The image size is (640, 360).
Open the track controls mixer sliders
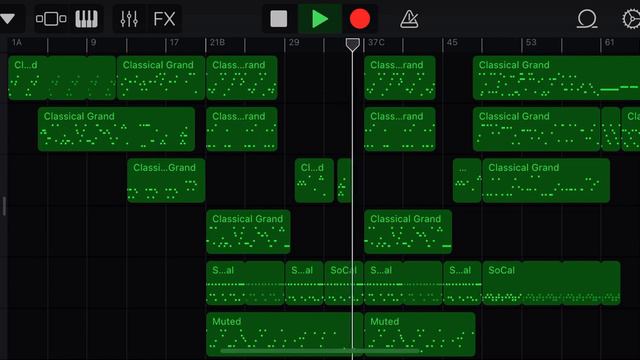(x=129, y=19)
